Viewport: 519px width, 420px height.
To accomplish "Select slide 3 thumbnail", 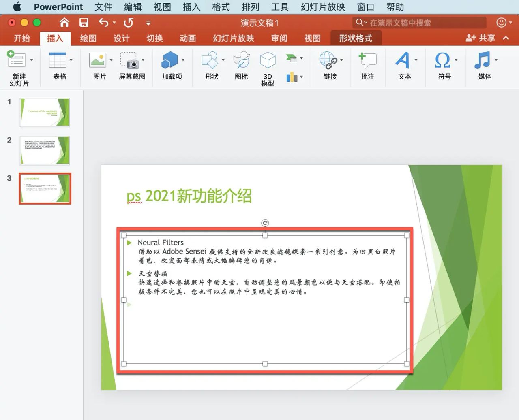I will (45, 188).
